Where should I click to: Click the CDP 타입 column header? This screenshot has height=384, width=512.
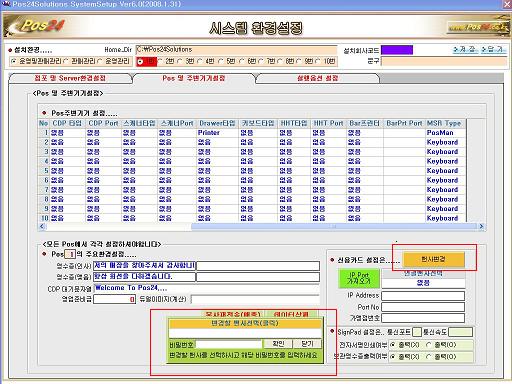coord(68,123)
